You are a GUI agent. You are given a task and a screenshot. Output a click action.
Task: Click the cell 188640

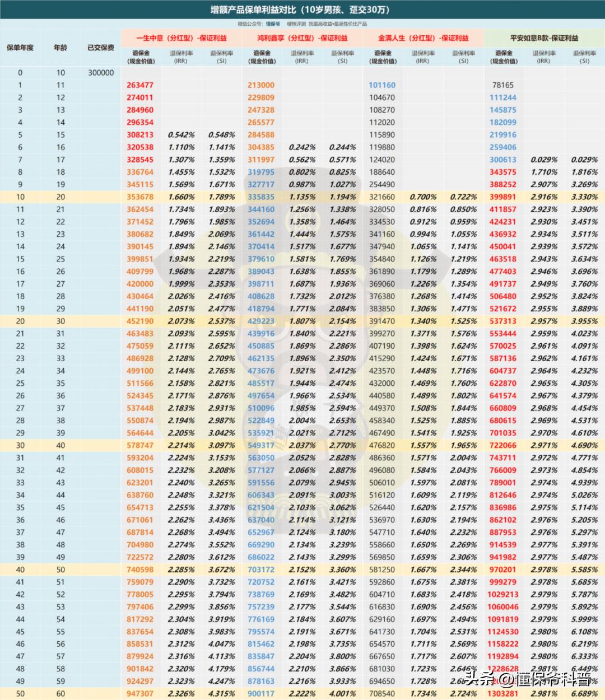click(382, 172)
